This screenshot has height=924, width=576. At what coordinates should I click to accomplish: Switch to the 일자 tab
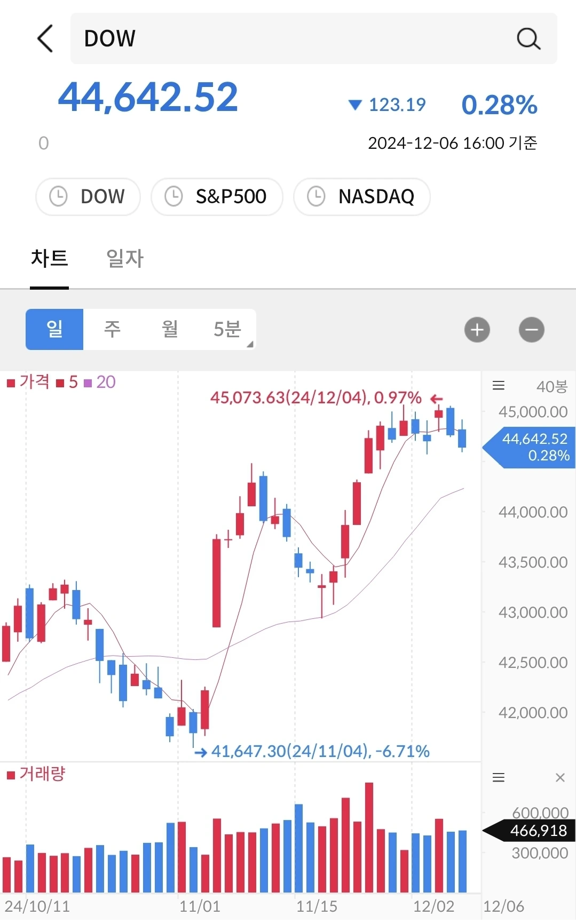click(125, 258)
